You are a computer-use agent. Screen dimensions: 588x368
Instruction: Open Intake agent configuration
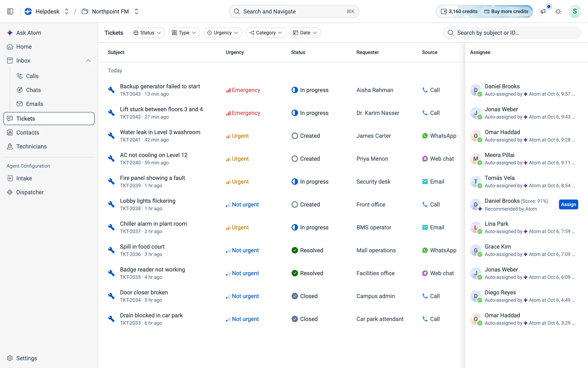coord(49,178)
